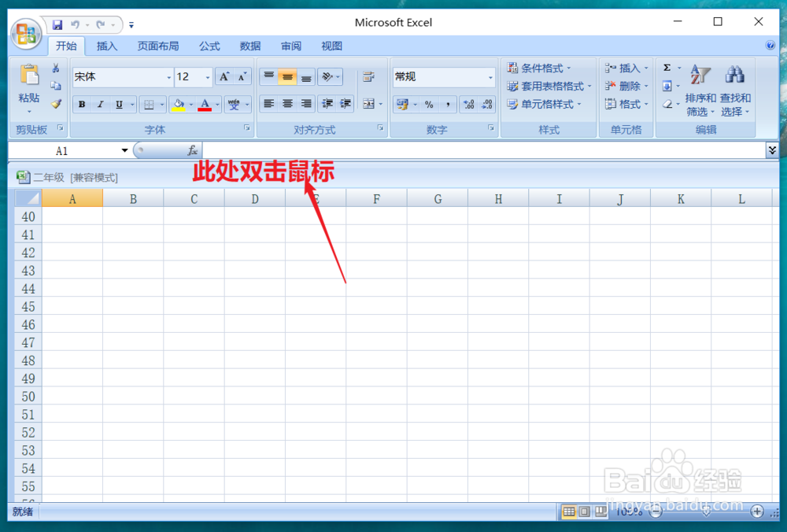
Task: Merge and center cells
Action: point(369,104)
